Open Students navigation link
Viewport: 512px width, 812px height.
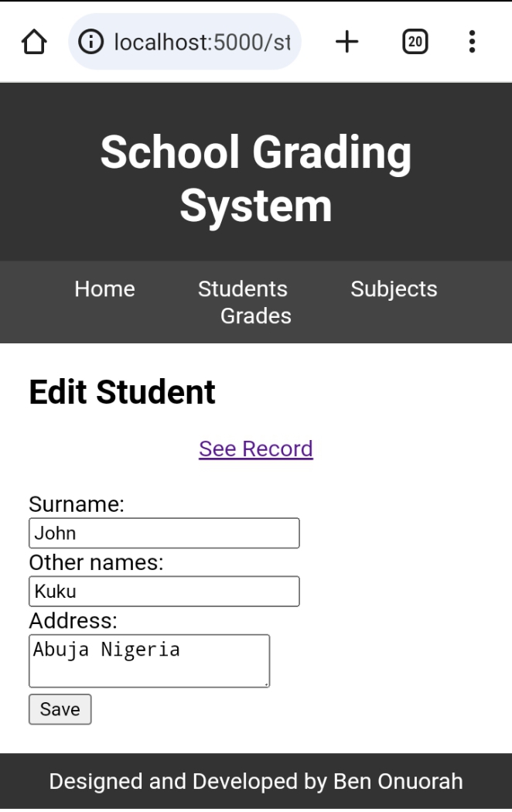pos(242,289)
